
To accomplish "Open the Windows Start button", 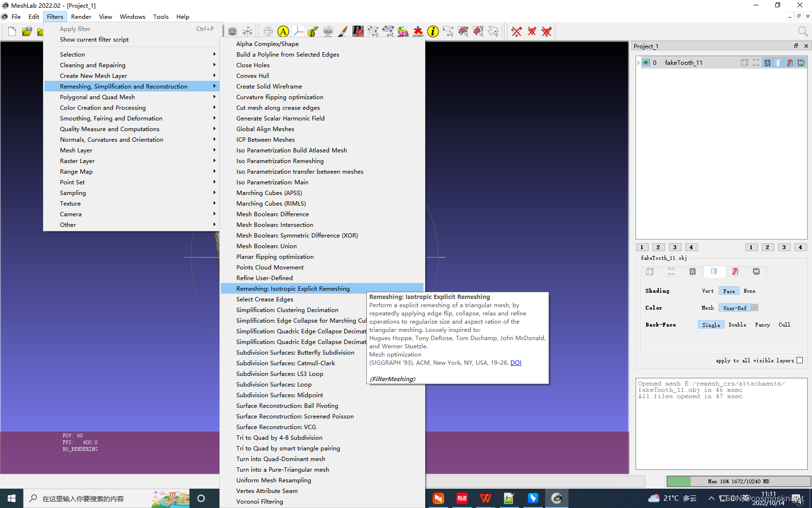I will 12,498.
